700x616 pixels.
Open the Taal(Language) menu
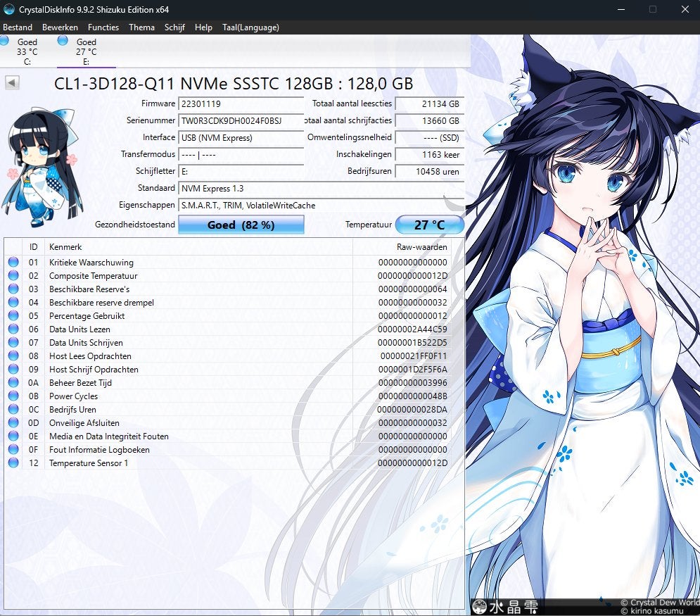[x=250, y=27]
